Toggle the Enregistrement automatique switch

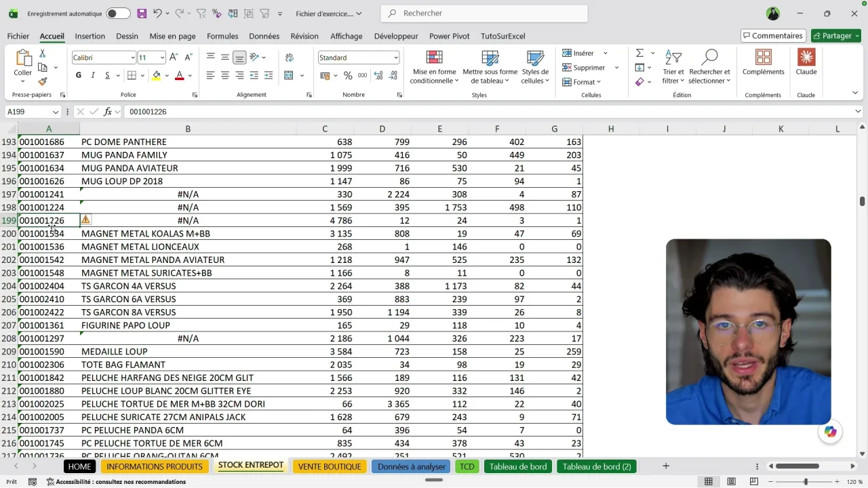(118, 14)
